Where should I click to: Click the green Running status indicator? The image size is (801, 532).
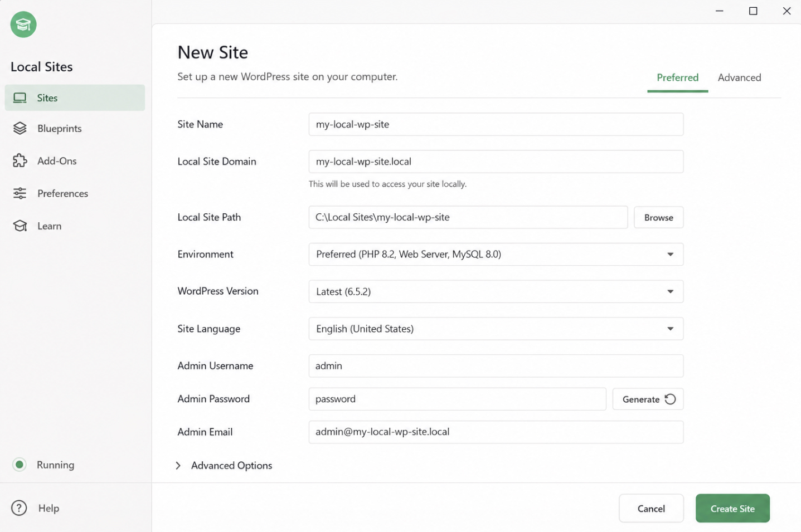(x=20, y=465)
